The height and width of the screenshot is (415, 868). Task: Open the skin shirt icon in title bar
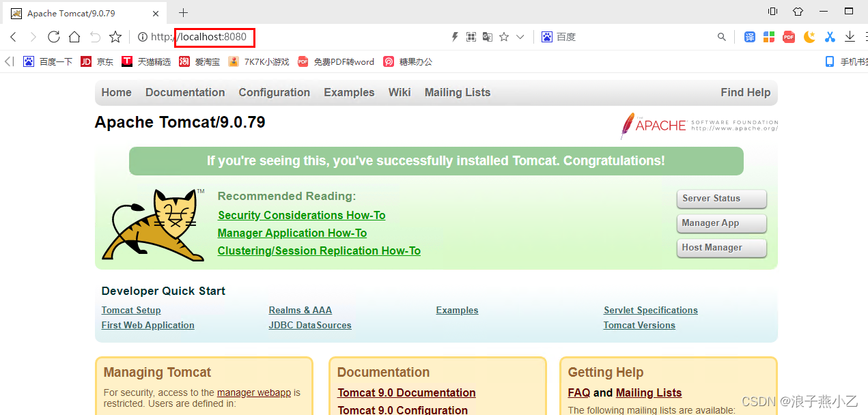pos(798,12)
